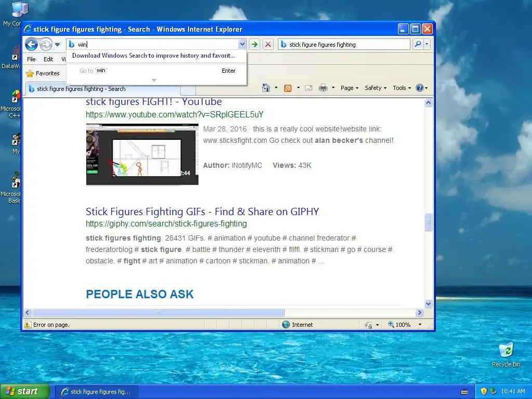Click the Help question mark icon

420,88
